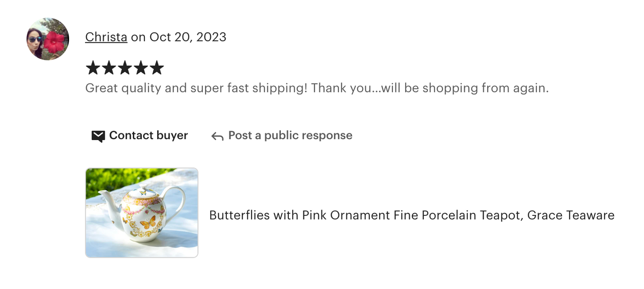Click the red flower in the avatar
Image resolution: width=644 pixels, height=289 pixels.
[x=56, y=41]
